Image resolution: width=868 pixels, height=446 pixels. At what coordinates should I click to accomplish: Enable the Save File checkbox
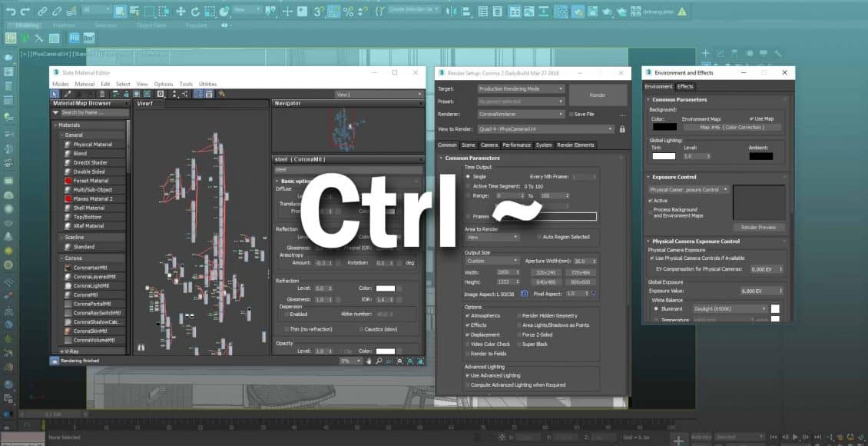click(570, 114)
